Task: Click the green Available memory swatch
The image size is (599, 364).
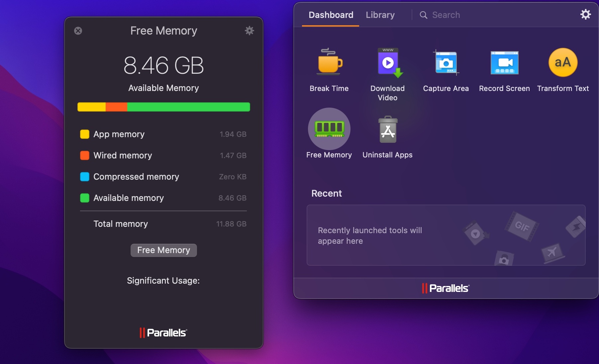Action: [x=85, y=198]
